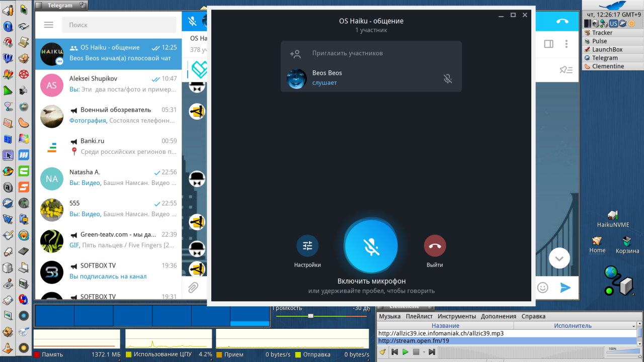Adjust the Громкость volume slider
The width and height of the screenshot is (644, 362).
[x=323, y=316]
